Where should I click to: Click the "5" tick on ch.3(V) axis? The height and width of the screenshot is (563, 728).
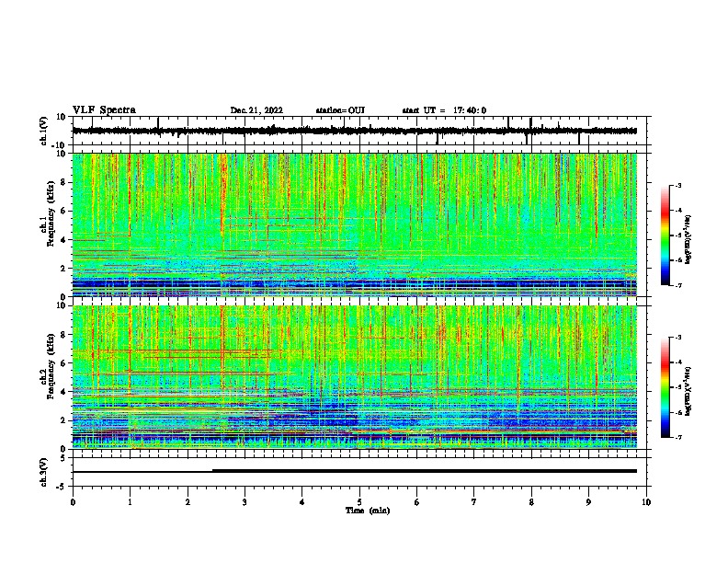point(63,457)
